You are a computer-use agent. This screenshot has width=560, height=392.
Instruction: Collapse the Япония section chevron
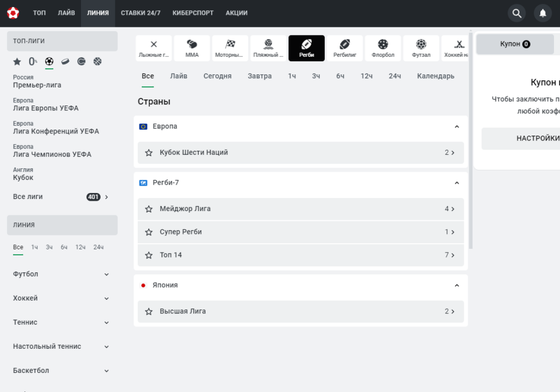(x=457, y=285)
